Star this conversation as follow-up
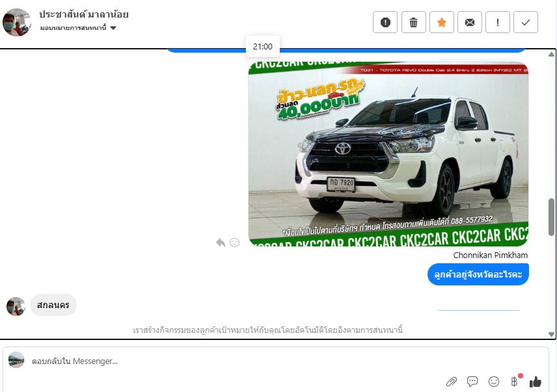Viewport: 557px width, 392px height. 442,22
